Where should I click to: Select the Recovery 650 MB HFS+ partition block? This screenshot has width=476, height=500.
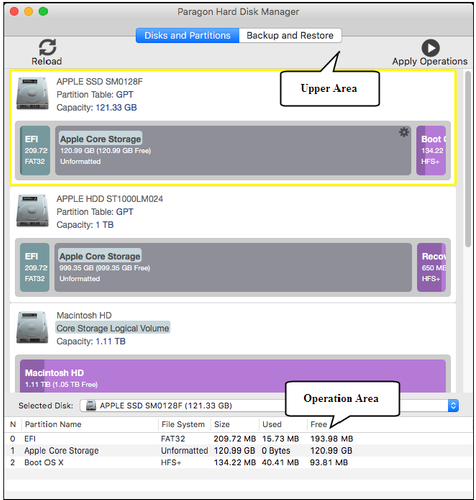(432, 268)
